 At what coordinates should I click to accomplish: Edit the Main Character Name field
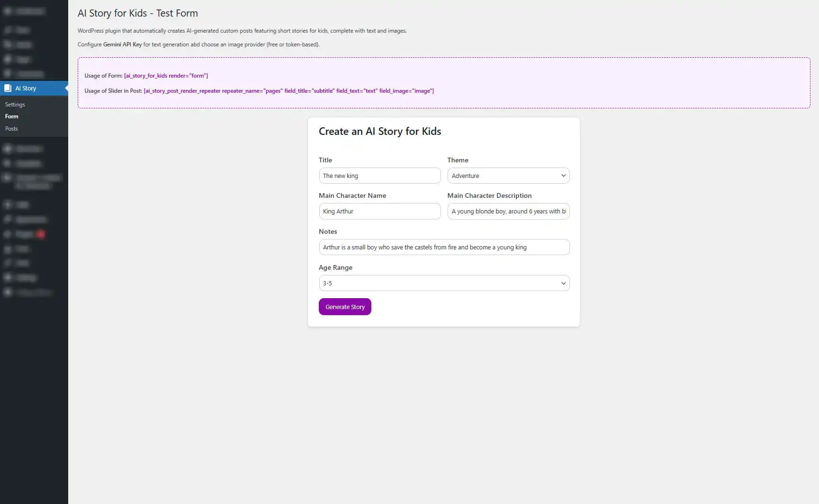click(379, 211)
